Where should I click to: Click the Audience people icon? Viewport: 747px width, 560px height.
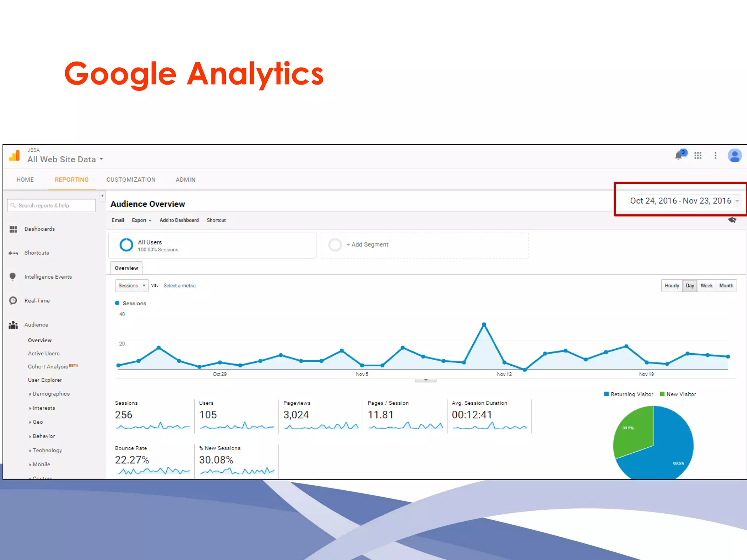click(13, 325)
